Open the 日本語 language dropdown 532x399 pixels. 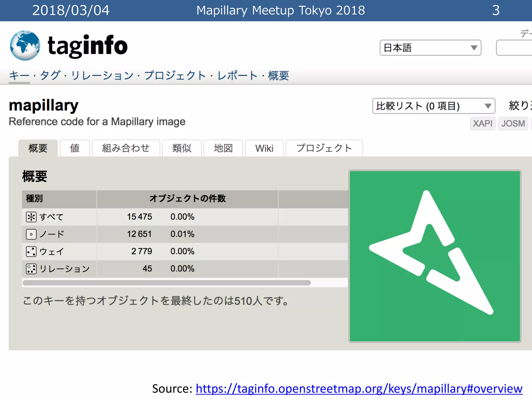[430, 48]
